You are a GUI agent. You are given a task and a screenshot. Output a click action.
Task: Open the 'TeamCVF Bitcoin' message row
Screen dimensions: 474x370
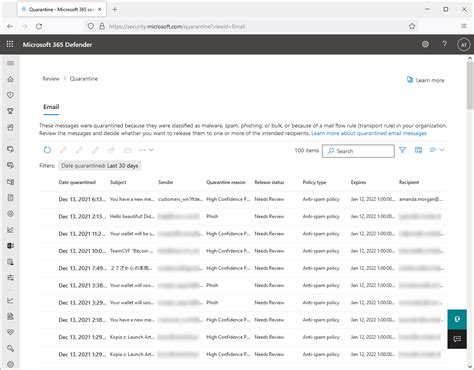click(243, 251)
